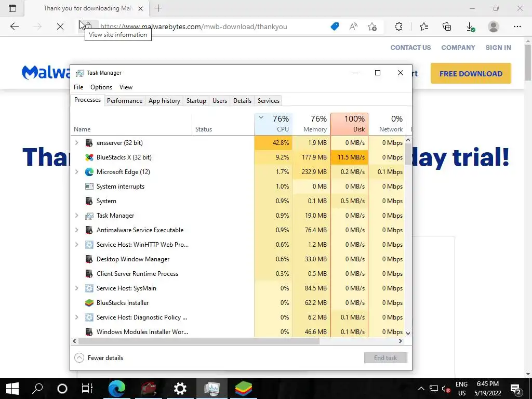Expand the Task Manager process row
The width and height of the screenshot is (532, 399).
77,216
